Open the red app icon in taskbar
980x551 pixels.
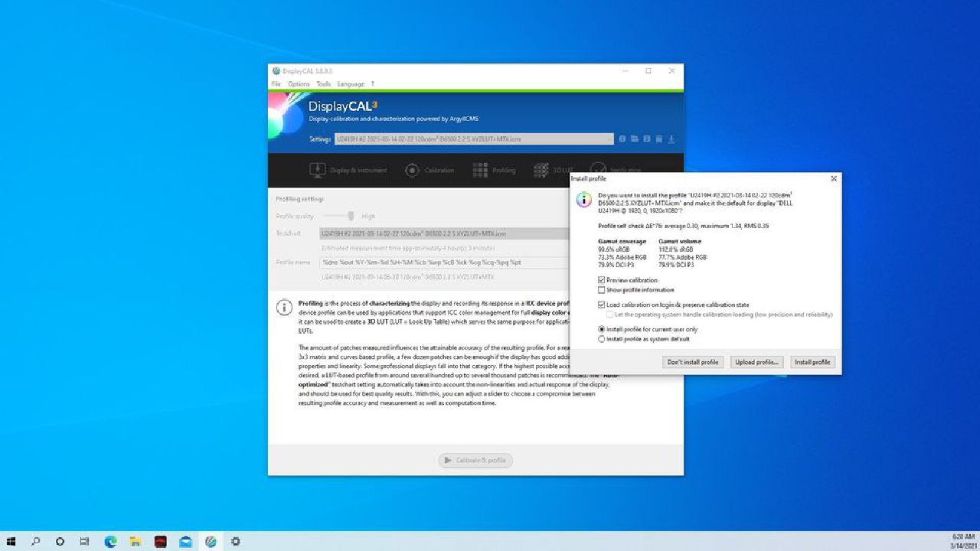160,541
